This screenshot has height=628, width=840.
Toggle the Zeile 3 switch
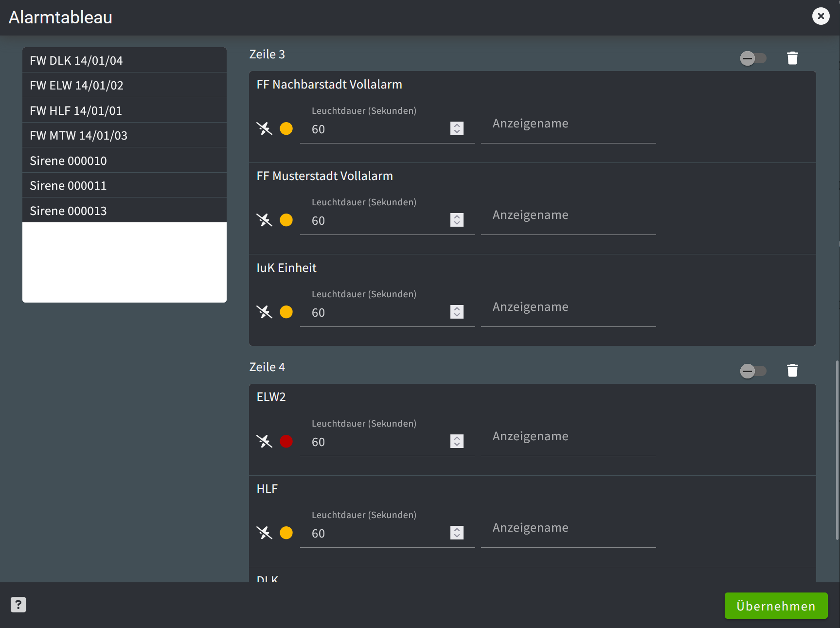pyautogui.click(x=752, y=58)
